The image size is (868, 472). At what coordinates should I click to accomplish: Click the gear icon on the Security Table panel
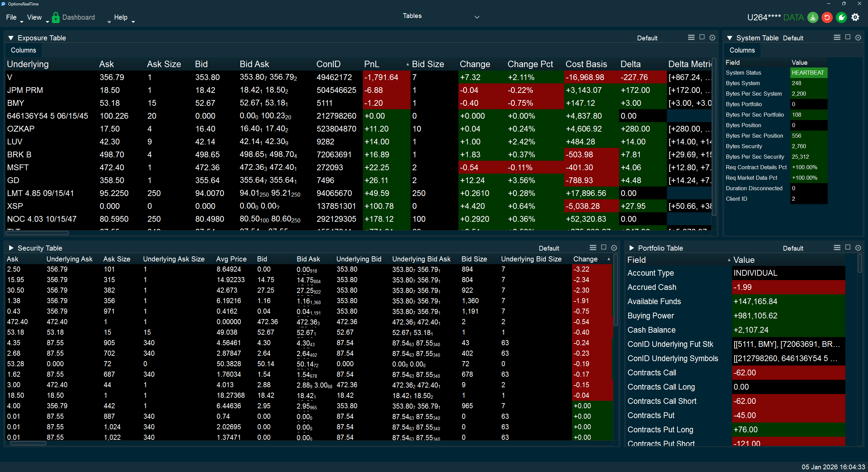[614, 248]
